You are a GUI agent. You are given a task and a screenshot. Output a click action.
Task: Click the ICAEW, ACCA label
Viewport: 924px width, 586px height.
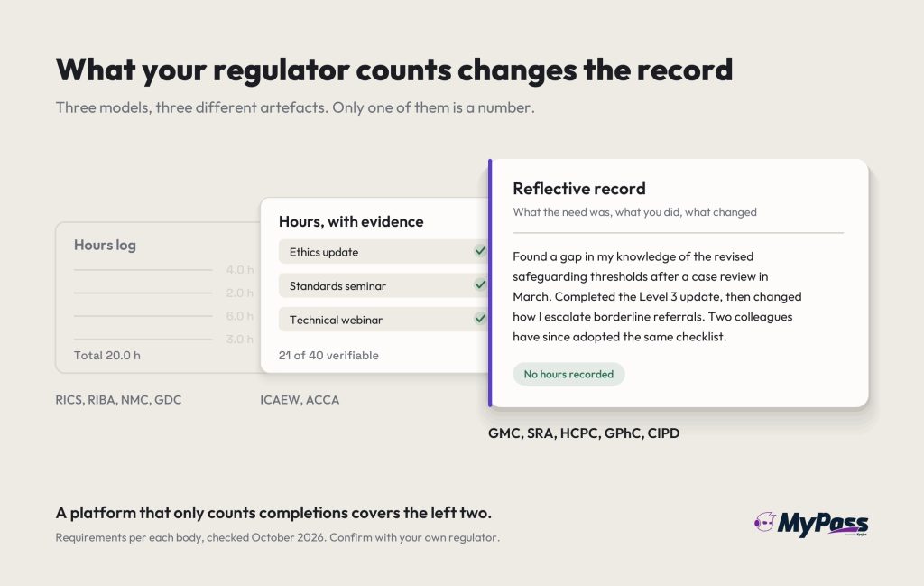[x=300, y=400]
